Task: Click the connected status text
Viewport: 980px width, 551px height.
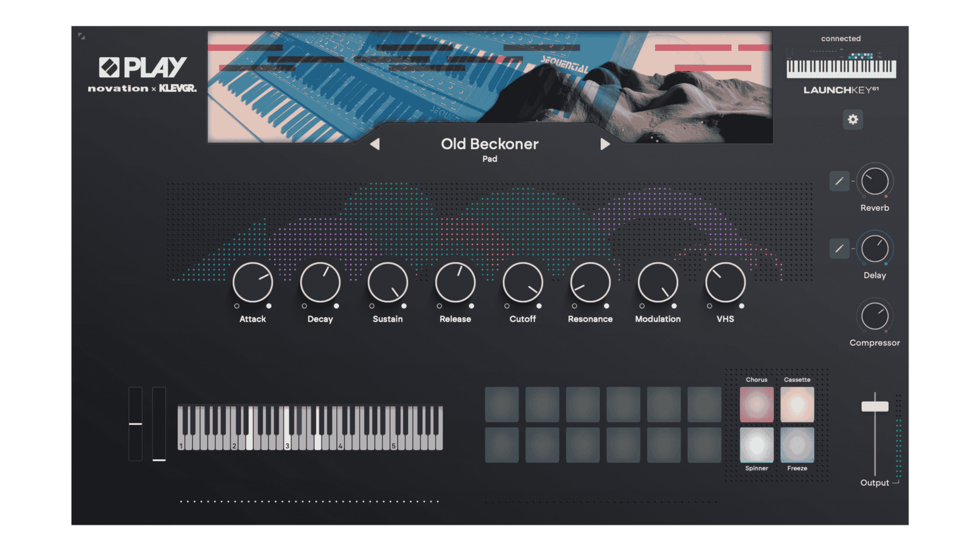Action: [841, 38]
